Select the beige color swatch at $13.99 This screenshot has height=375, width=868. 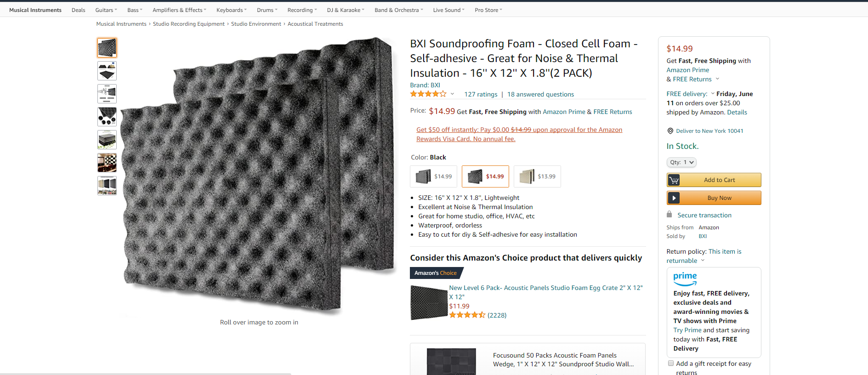coord(537,176)
